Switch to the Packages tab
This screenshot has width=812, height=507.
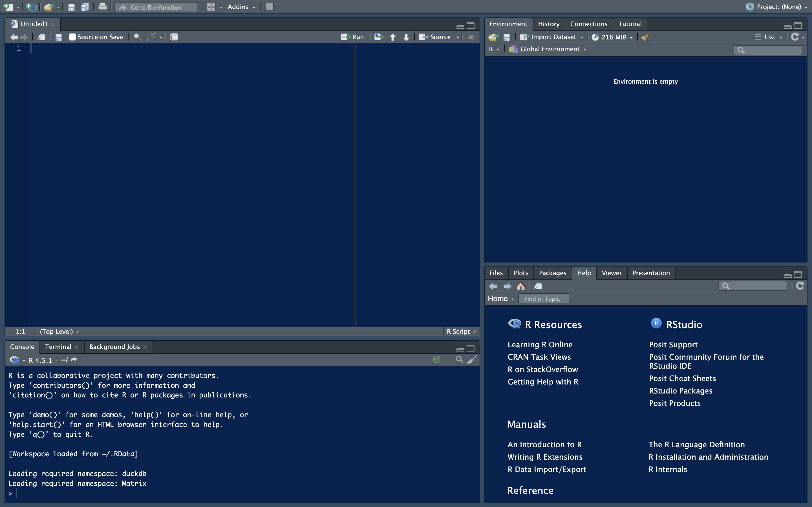coord(552,273)
